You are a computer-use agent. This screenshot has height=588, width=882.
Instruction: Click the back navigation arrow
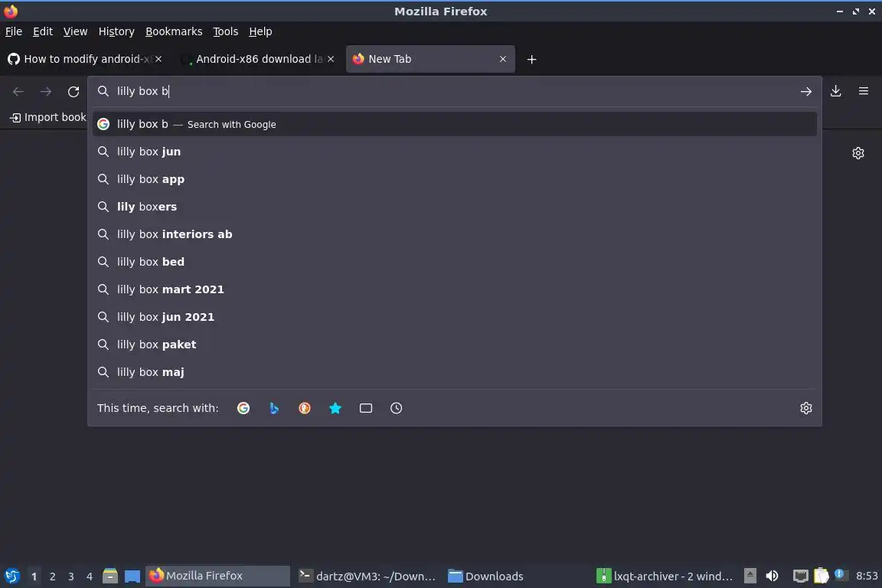click(18, 92)
